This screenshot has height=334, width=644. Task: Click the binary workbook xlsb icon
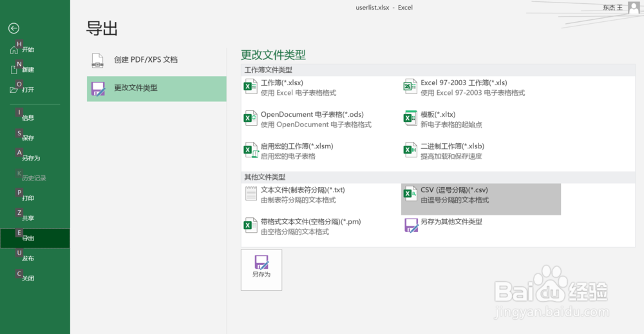[x=410, y=150]
